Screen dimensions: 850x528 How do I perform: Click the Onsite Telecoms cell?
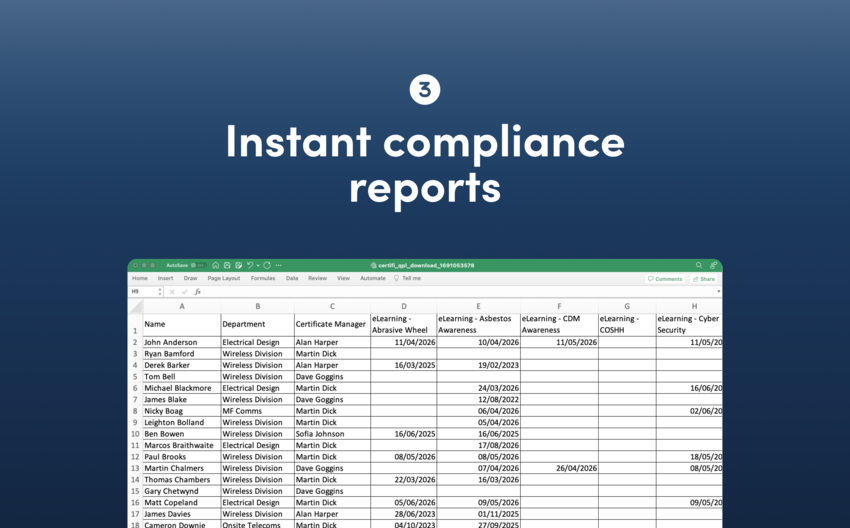(257, 524)
